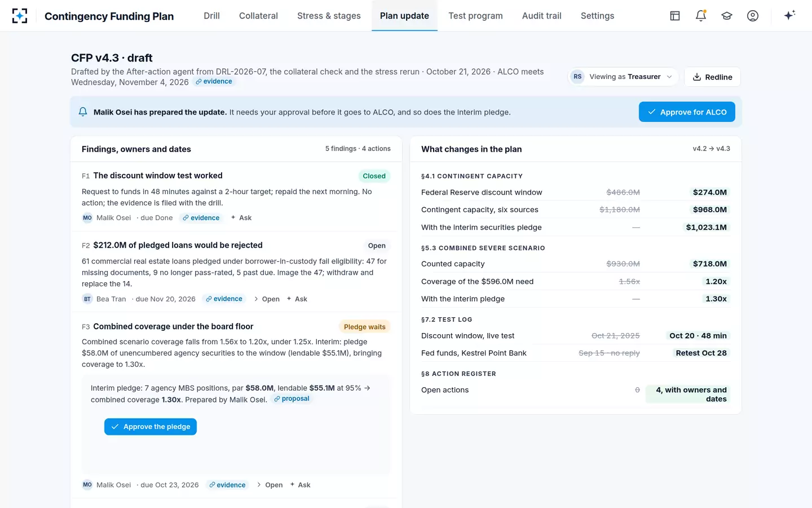Open the proposal link for interim pledge

(x=292, y=399)
